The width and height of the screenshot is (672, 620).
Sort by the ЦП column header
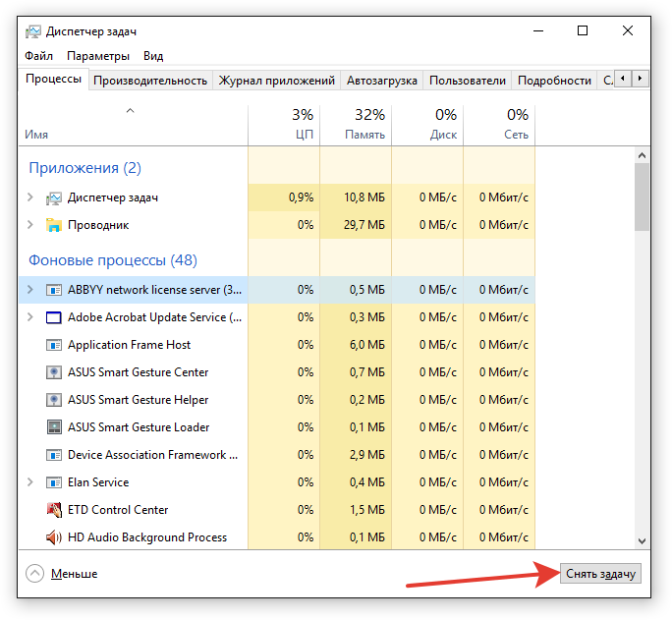(x=284, y=126)
